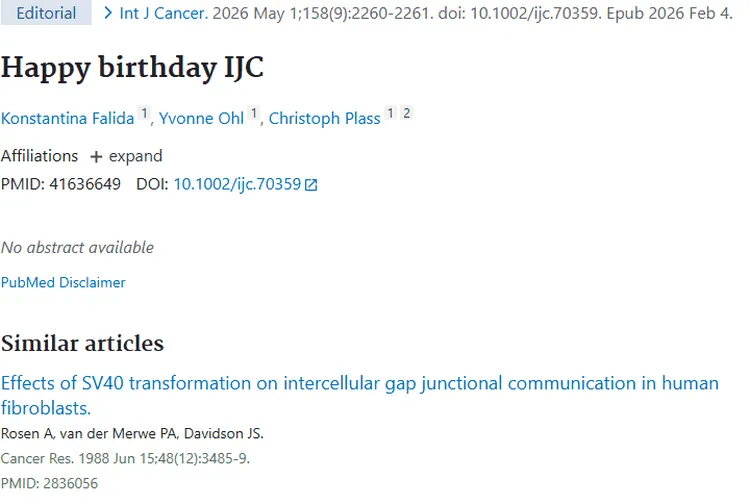Click the PMID 2836056 text
The width and height of the screenshot is (750, 500).
pyautogui.click(x=49, y=483)
